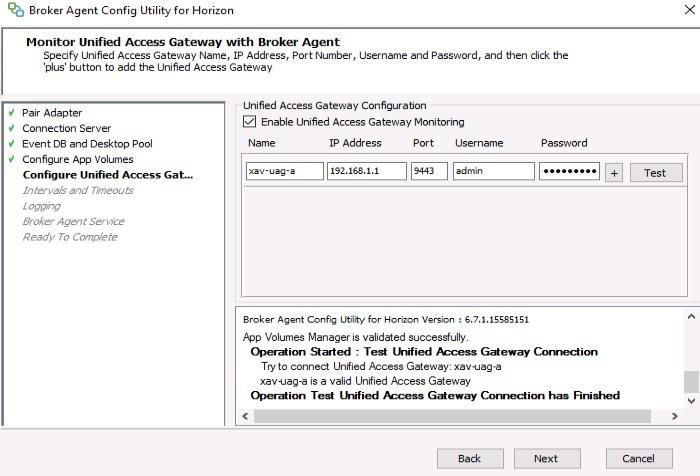This screenshot has width=700, height=476.
Task: Click the Password input field
Action: [569, 171]
